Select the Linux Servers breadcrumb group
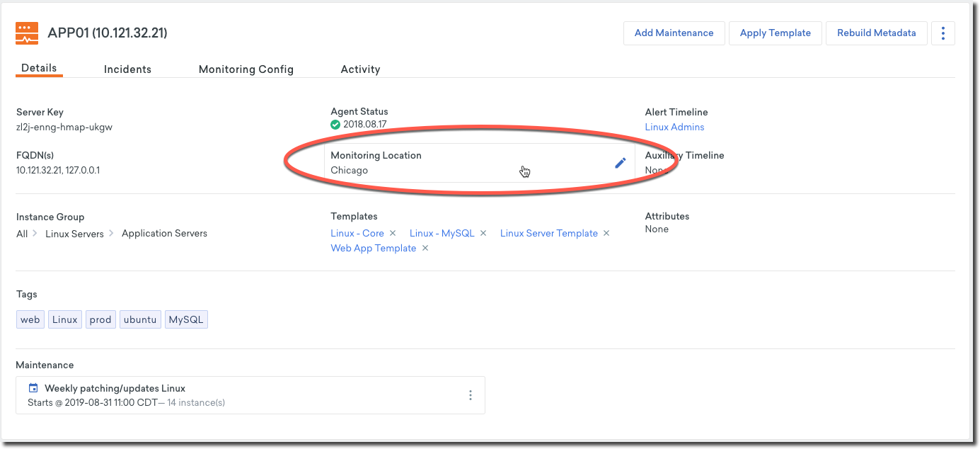Viewport: 980px width, 449px height. click(x=74, y=233)
